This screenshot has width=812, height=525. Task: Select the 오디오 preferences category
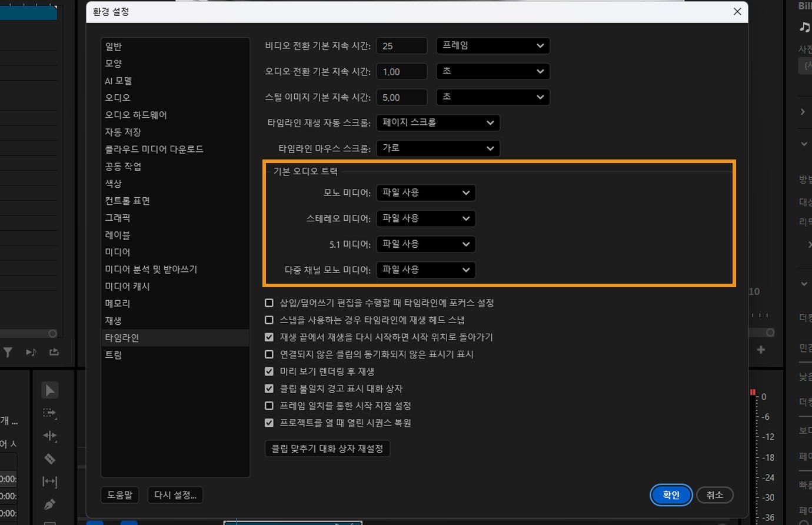tap(117, 98)
